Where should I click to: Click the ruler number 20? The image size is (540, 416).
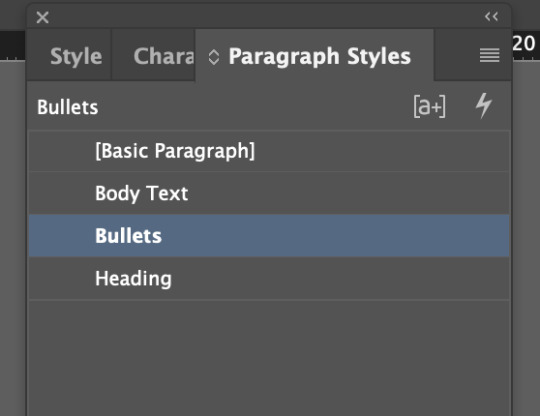point(524,43)
